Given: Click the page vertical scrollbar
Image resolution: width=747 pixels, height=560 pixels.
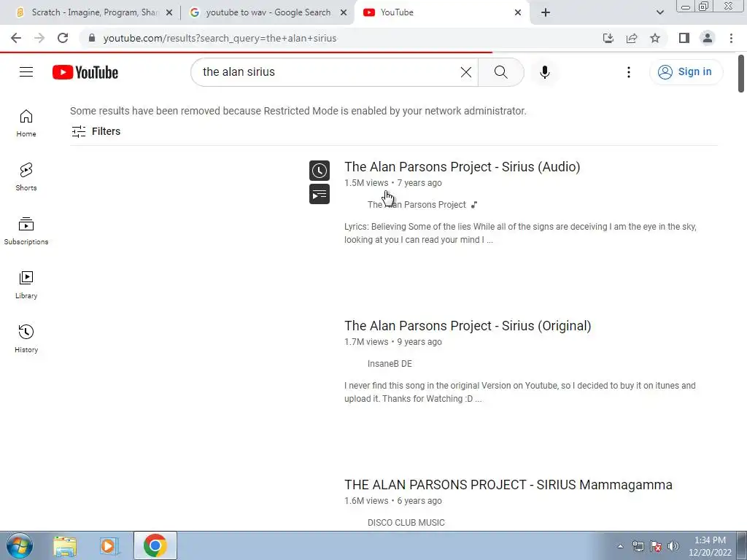Looking at the screenshot, I should pyautogui.click(x=741, y=74).
